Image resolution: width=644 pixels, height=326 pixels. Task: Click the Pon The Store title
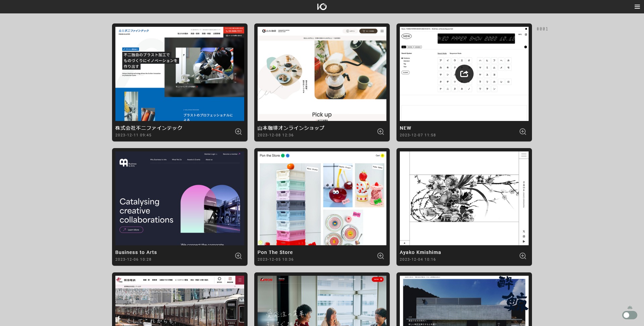click(x=275, y=252)
